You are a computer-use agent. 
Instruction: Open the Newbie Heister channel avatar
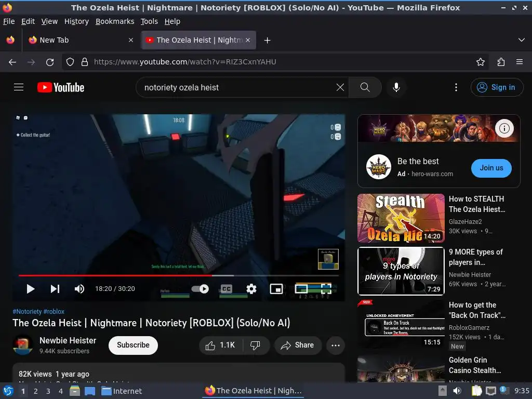(23, 345)
